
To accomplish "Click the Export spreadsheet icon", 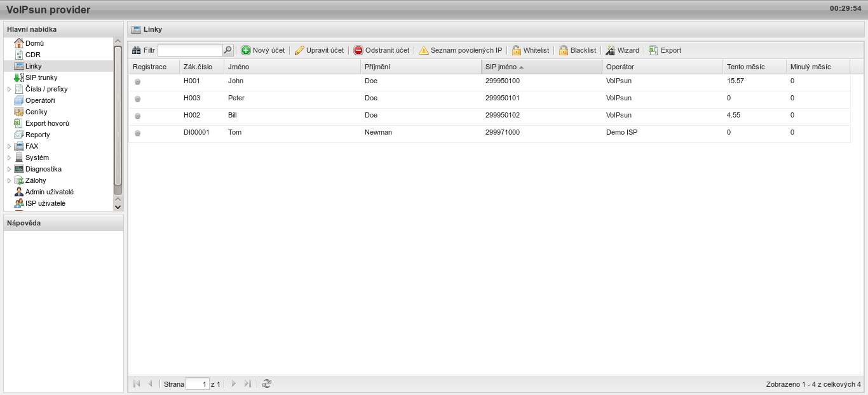I will [x=653, y=50].
